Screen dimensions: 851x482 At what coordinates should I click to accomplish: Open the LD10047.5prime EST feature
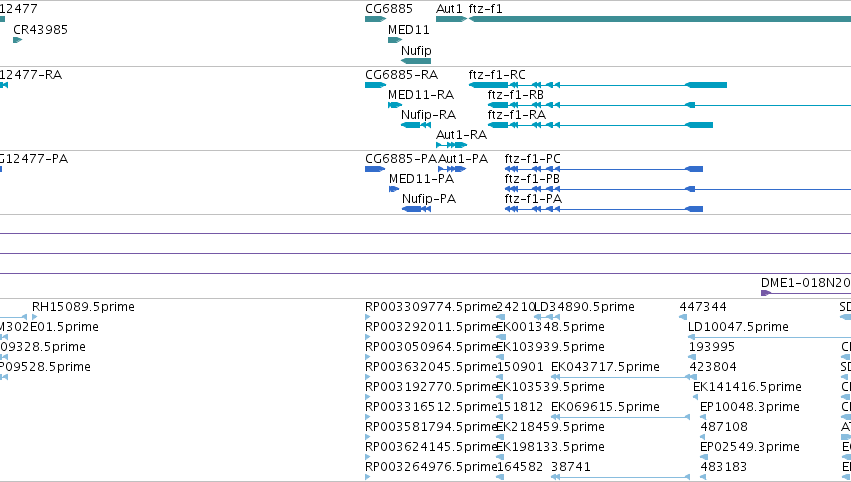click(x=738, y=327)
